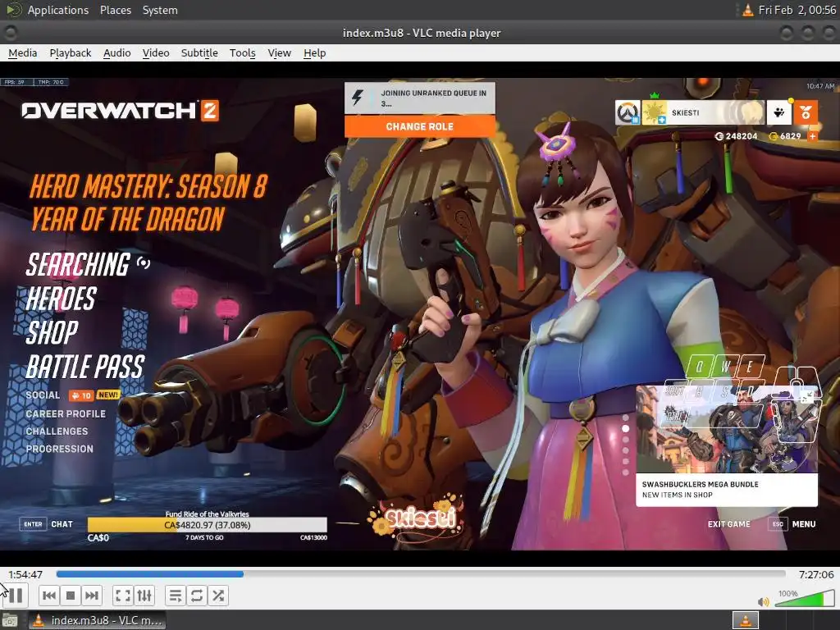Toggle remaining time via 7:27:06 label

pyautogui.click(x=816, y=574)
